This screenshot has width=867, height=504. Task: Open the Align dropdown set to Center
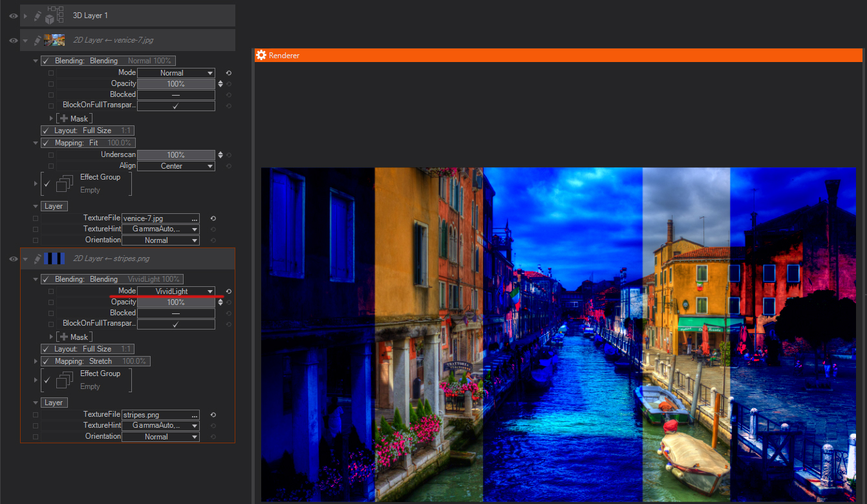pyautogui.click(x=176, y=166)
